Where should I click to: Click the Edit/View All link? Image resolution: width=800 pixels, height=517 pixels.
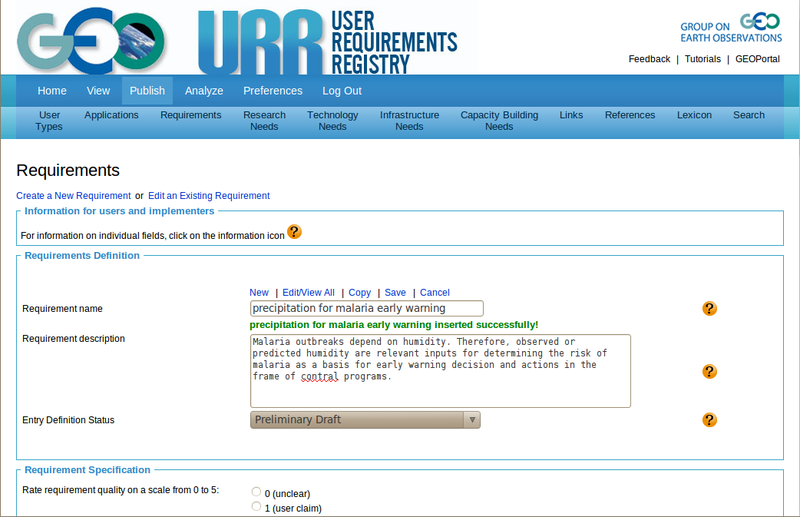tap(308, 292)
